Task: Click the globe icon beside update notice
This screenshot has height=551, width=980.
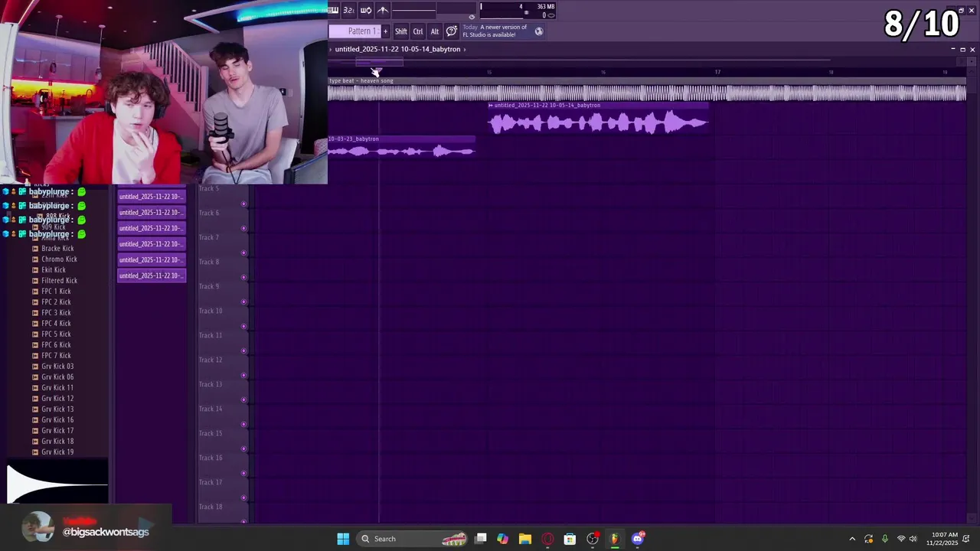Action: pyautogui.click(x=539, y=31)
